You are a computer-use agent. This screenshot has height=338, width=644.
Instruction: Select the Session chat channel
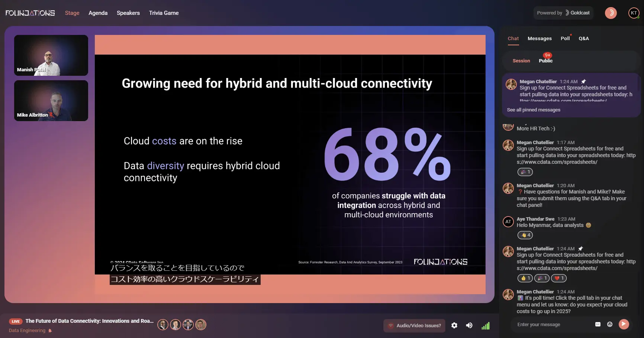point(521,61)
